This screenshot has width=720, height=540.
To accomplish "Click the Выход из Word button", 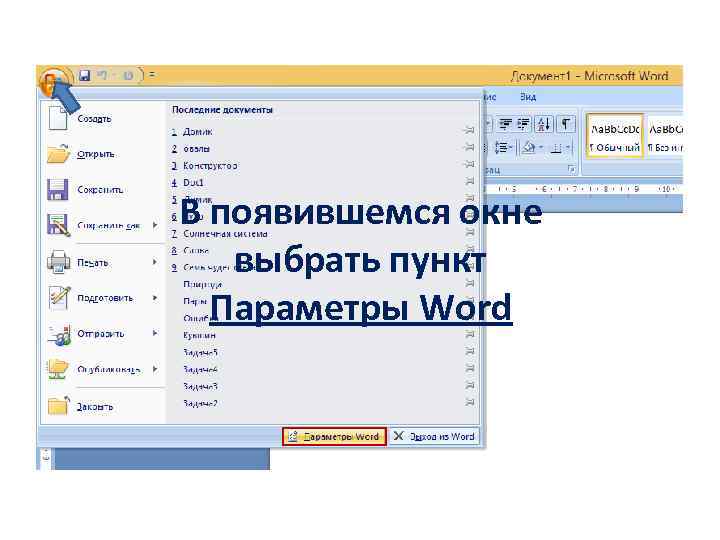I will (x=434, y=436).
